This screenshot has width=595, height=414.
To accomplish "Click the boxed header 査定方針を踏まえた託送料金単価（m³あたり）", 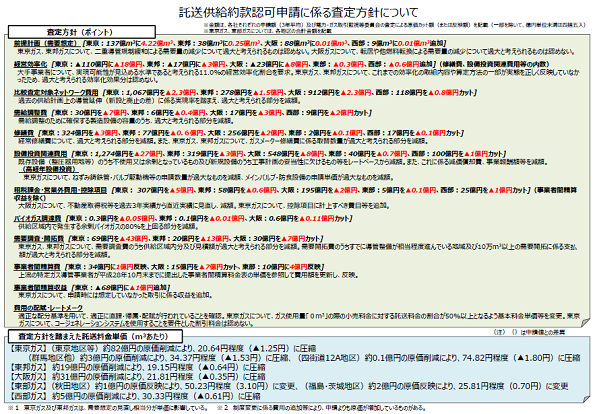I will click(x=95, y=336).
